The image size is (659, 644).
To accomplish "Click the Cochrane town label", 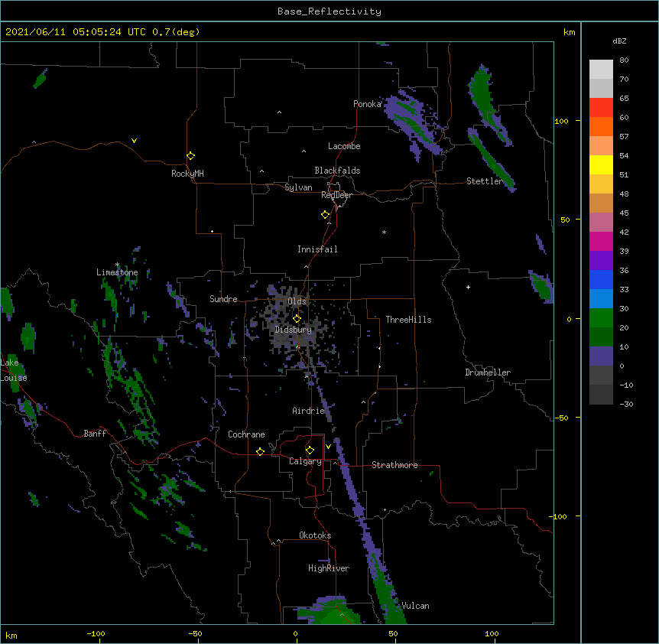I will pyautogui.click(x=246, y=434).
